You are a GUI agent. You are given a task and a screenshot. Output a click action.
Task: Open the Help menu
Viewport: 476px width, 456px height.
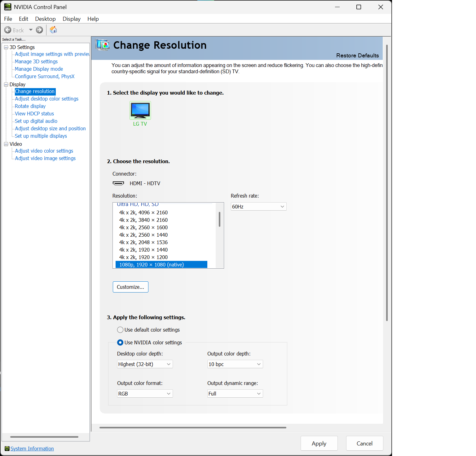click(x=93, y=19)
